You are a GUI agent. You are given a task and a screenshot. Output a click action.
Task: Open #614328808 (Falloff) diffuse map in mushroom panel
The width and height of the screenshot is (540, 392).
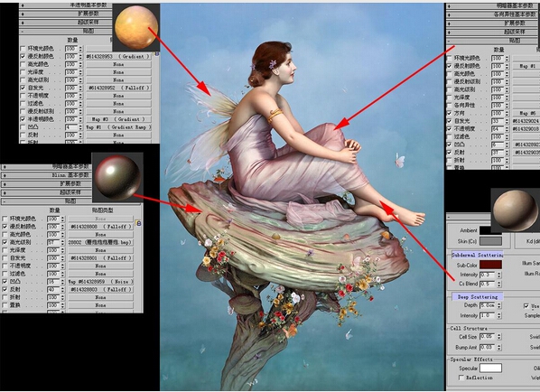point(100,227)
